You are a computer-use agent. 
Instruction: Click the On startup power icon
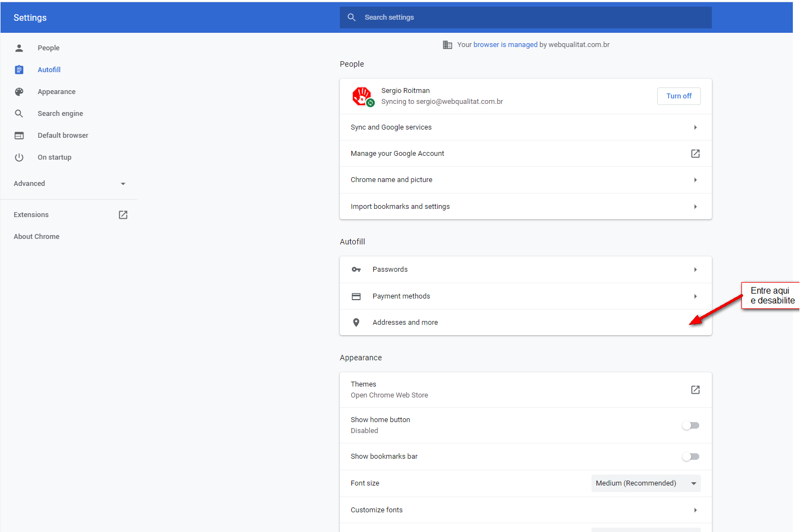[19, 157]
